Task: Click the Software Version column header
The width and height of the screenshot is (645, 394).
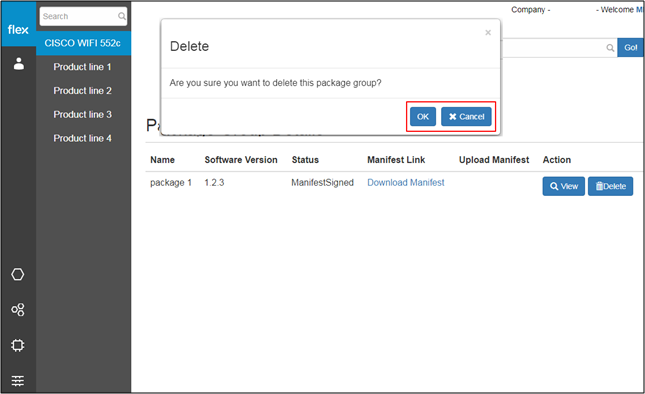Action: [x=241, y=160]
